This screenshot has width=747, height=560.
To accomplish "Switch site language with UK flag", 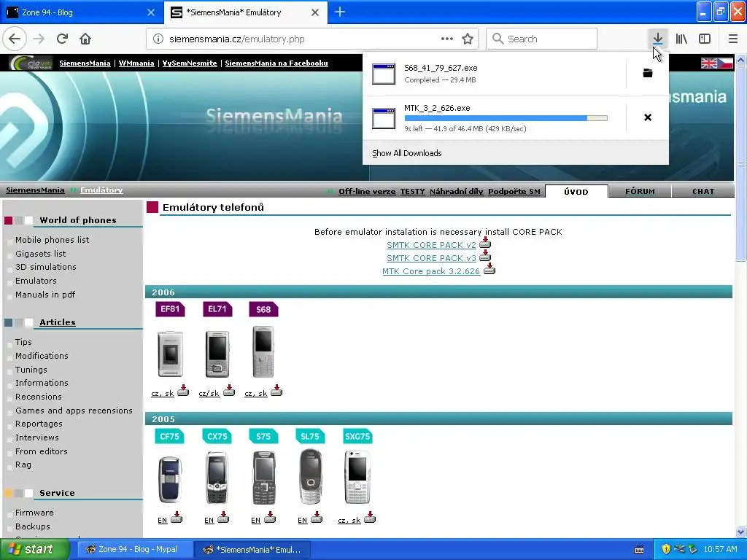I will [x=709, y=63].
